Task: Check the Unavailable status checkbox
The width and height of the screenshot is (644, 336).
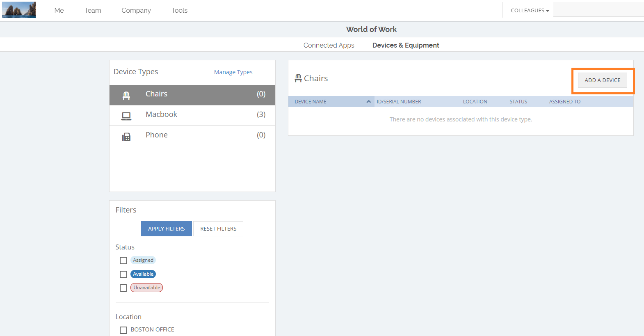Action: tap(123, 288)
